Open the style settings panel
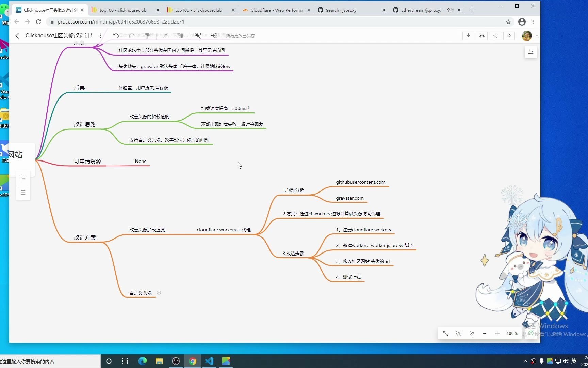This screenshot has height=368, width=588. [x=530, y=52]
